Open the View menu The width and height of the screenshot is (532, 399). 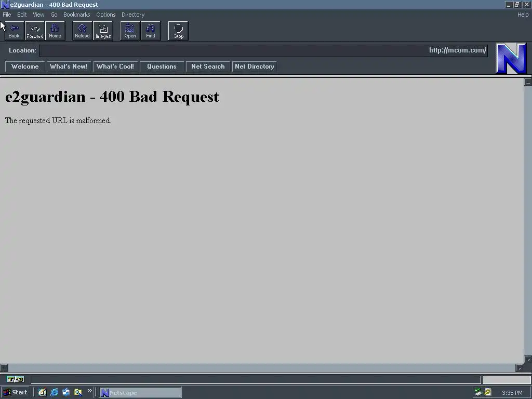pyautogui.click(x=38, y=15)
